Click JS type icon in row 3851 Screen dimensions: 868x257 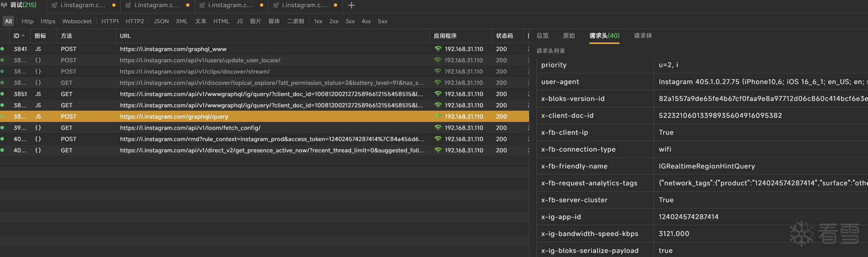pyautogui.click(x=38, y=94)
